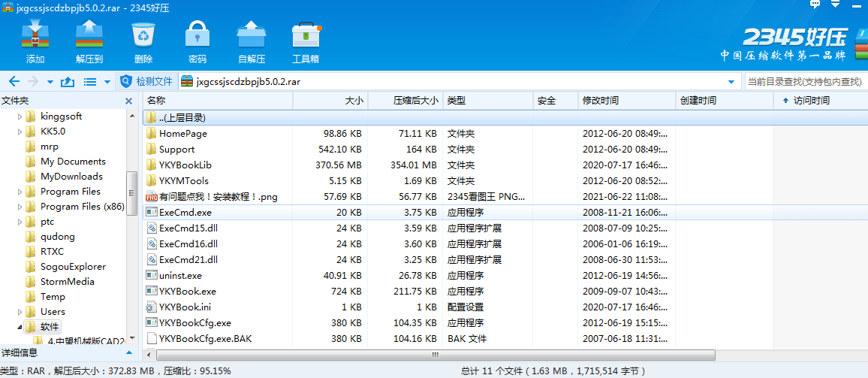This screenshot has height=378, width=868.
Task: Click the YKYBookCfg.exe file icon
Action: point(151,322)
